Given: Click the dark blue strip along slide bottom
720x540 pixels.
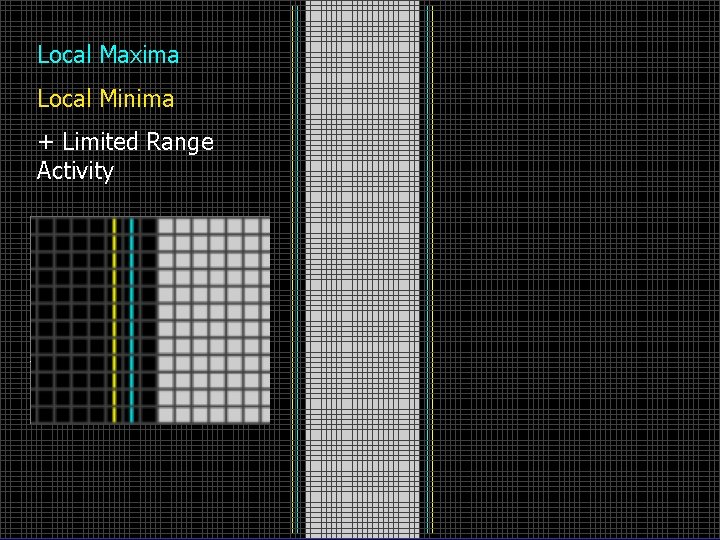Looking at the screenshot, I should click(360, 538).
